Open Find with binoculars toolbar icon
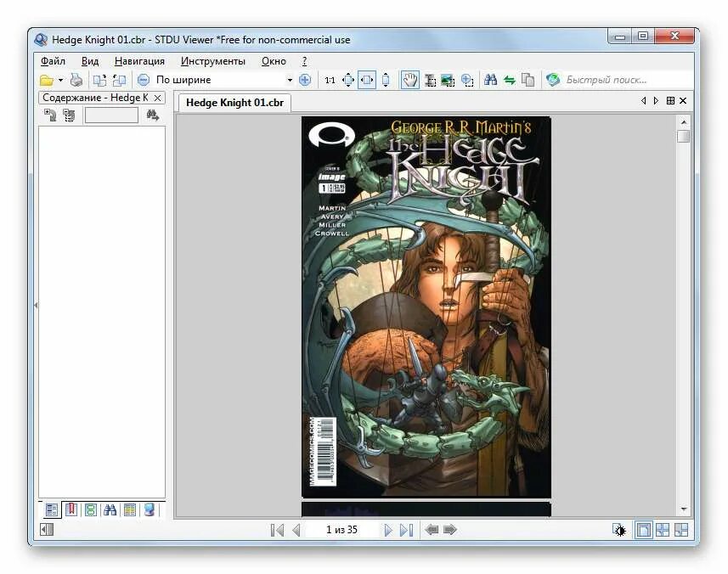The width and height of the screenshot is (728, 574). (490, 80)
